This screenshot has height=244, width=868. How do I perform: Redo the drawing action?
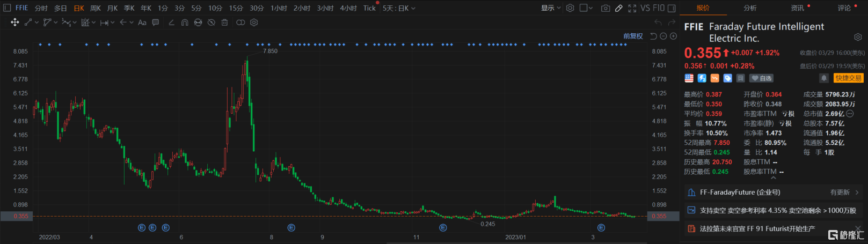tap(672, 23)
